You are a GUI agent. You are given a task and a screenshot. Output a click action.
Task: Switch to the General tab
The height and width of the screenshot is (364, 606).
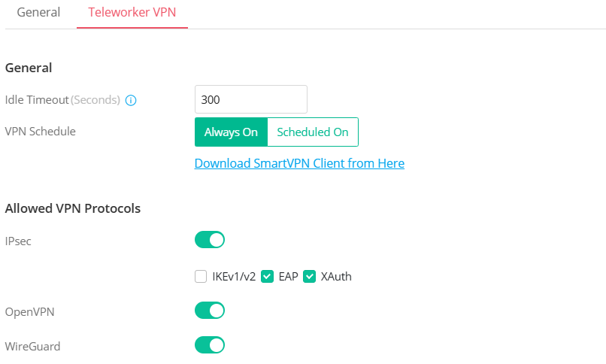pos(38,13)
